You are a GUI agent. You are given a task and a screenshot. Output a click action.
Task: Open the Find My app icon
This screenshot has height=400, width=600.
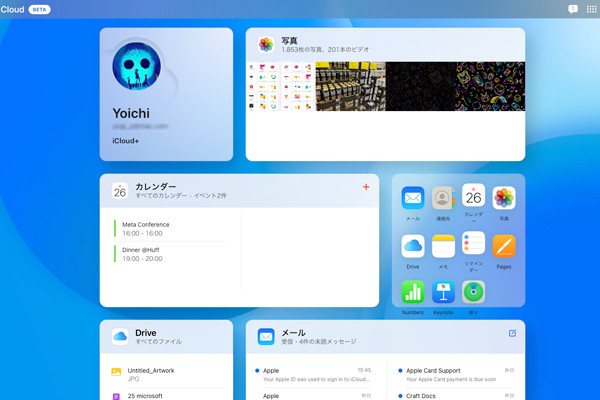473,292
